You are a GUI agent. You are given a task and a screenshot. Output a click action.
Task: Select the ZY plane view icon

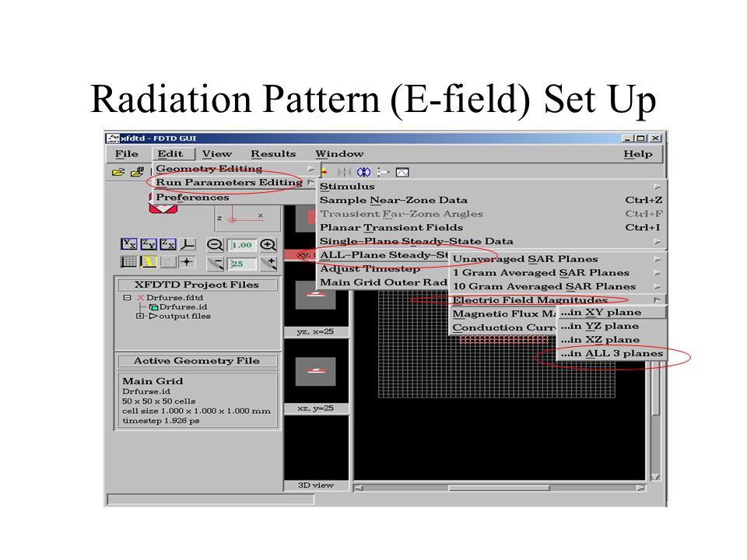point(148,244)
